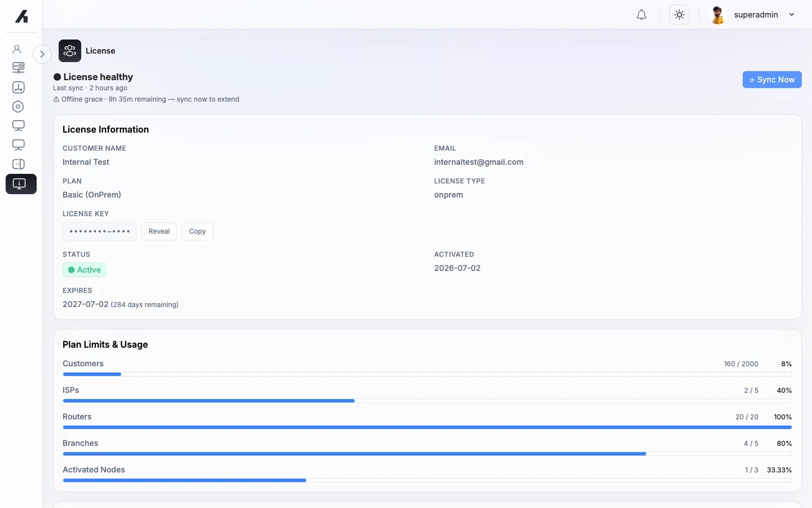Click the Branches usage progress bar
The image size is (812, 508).
427,454
